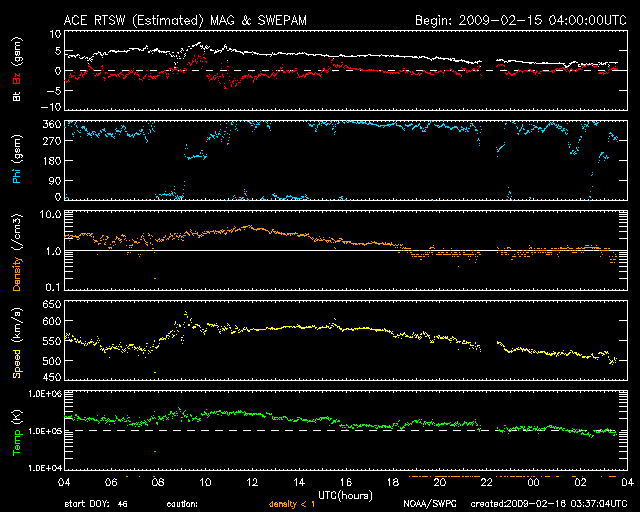Image resolution: width=640 pixels, height=512 pixels.
Task: Click the green Temp (K) axis label
Action: (15, 431)
